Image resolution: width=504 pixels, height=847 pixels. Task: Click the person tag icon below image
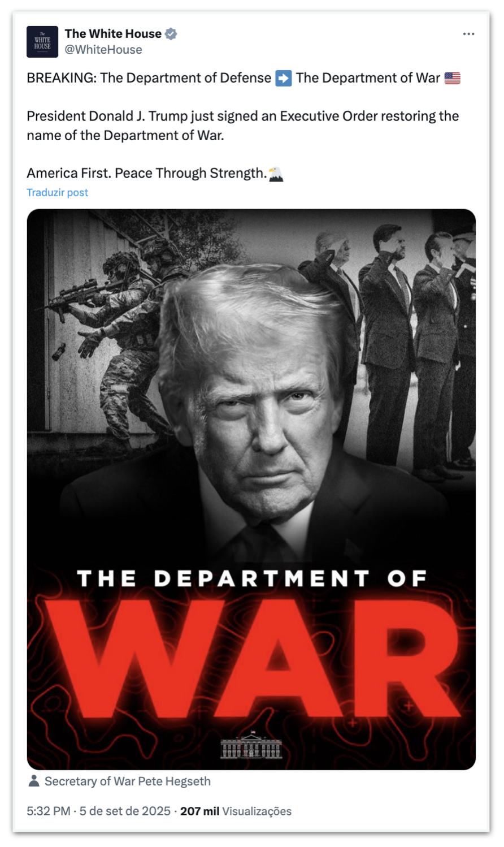(34, 781)
